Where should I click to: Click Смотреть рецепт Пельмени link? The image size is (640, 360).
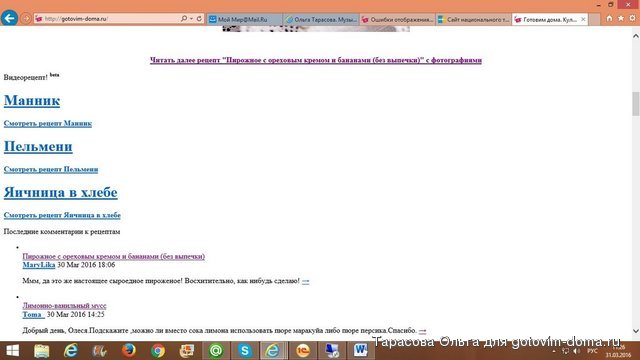(51, 169)
